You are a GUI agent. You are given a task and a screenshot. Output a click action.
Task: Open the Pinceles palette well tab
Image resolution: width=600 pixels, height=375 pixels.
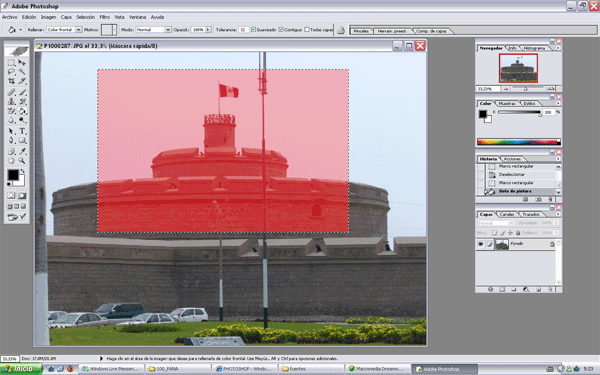coord(361,31)
